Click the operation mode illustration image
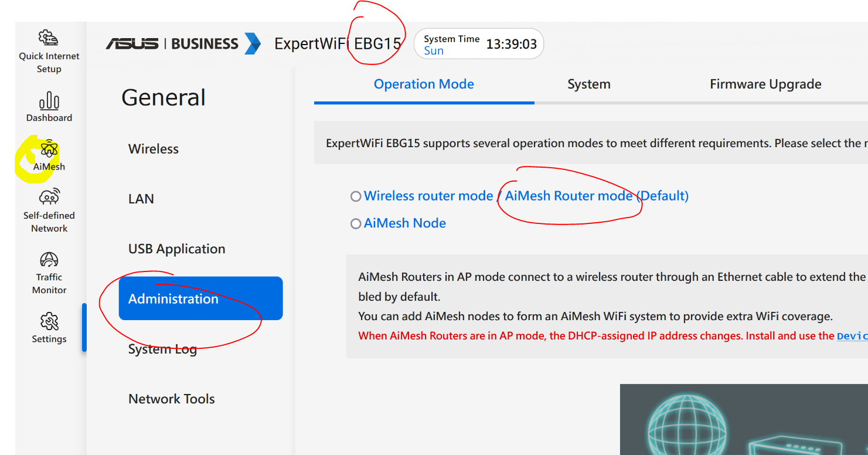 point(744,419)
